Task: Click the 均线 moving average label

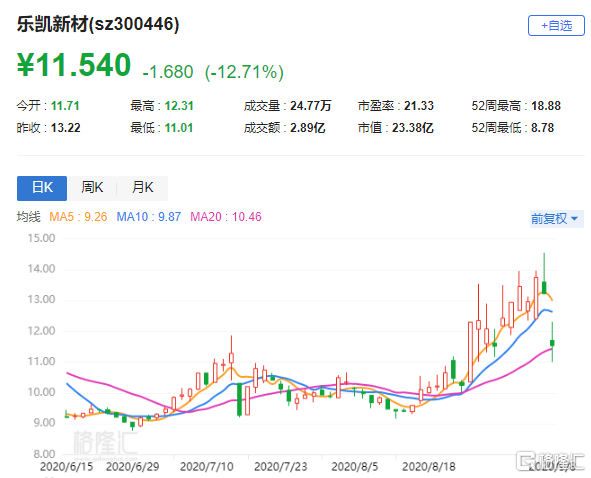Action: [29, 217]
